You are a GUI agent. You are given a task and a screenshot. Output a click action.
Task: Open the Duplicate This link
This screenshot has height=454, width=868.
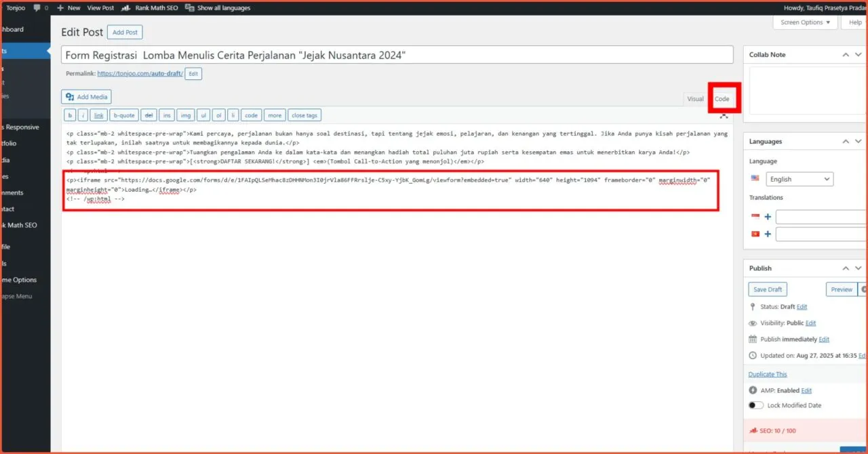click(767, 374)
